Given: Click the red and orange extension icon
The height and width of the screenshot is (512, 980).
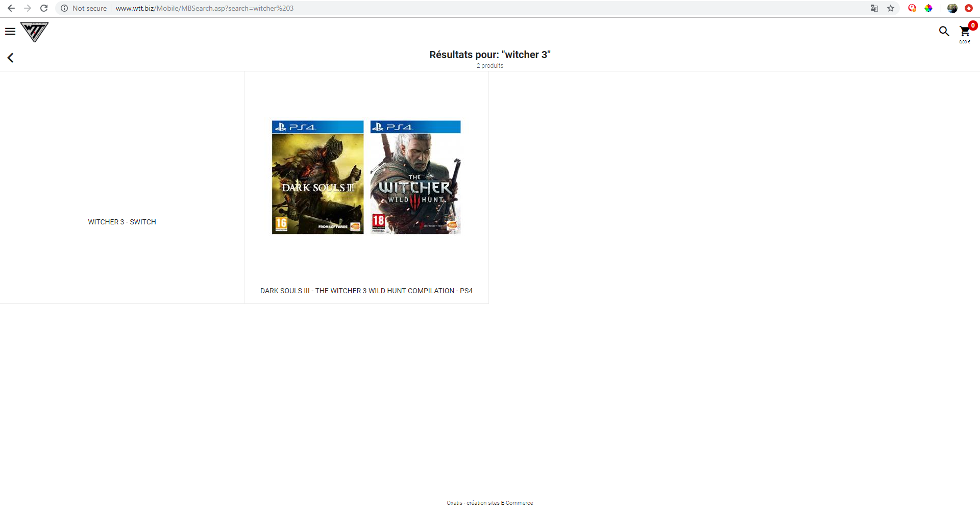Looking at the screenshot, I should coord(912,8).
